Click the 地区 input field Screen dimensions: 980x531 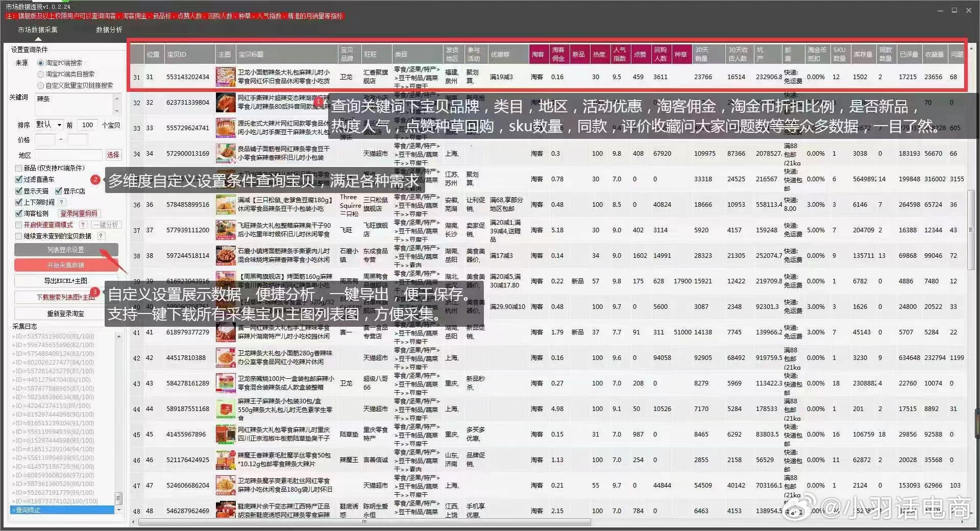tap(69, 155)
